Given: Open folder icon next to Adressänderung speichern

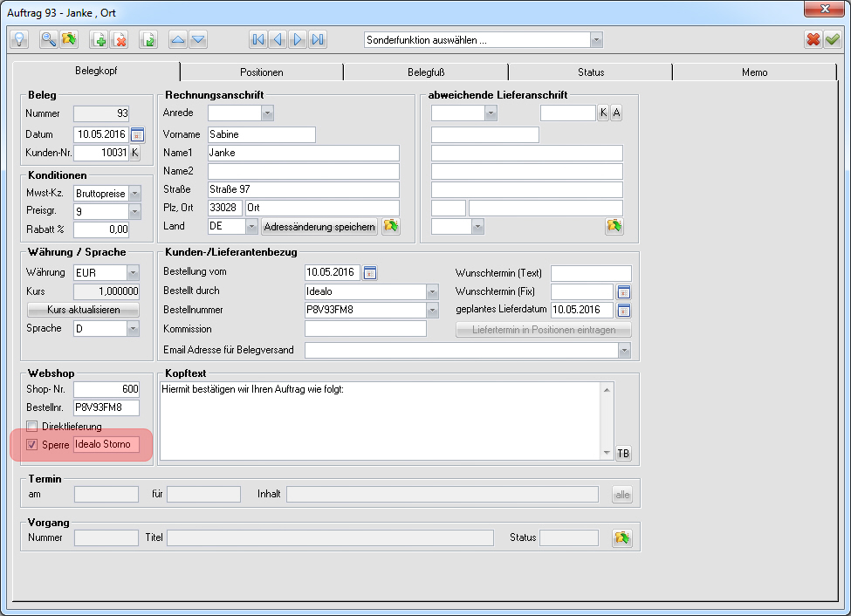Looking at the screenshot, I should pos(391,226).
